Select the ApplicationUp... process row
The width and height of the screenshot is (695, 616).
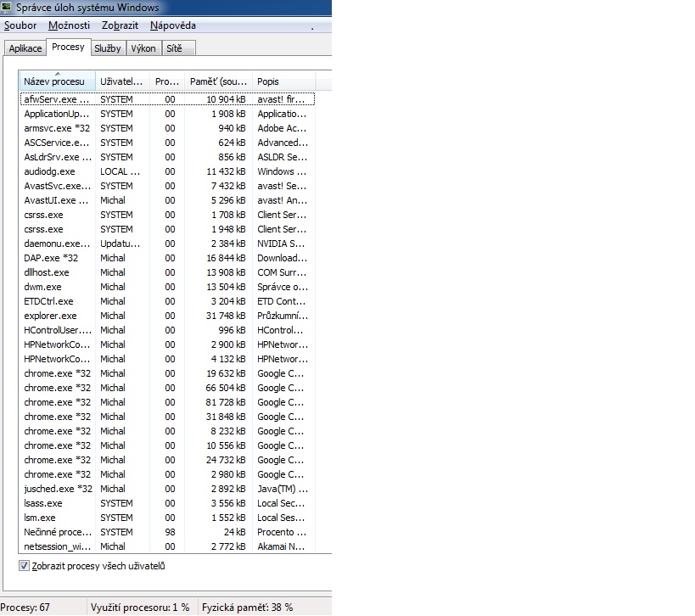coord(167,114)
